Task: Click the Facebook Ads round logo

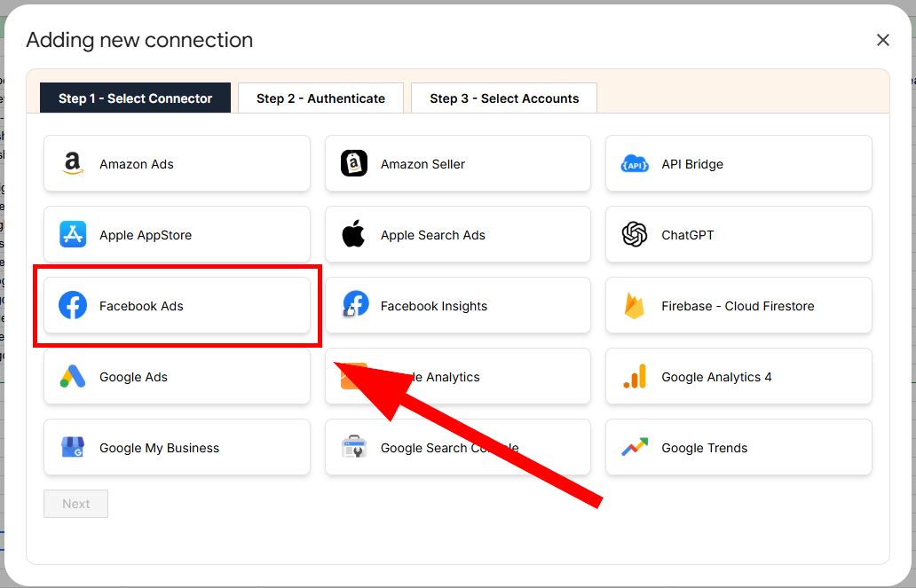Action: point(73,305)
